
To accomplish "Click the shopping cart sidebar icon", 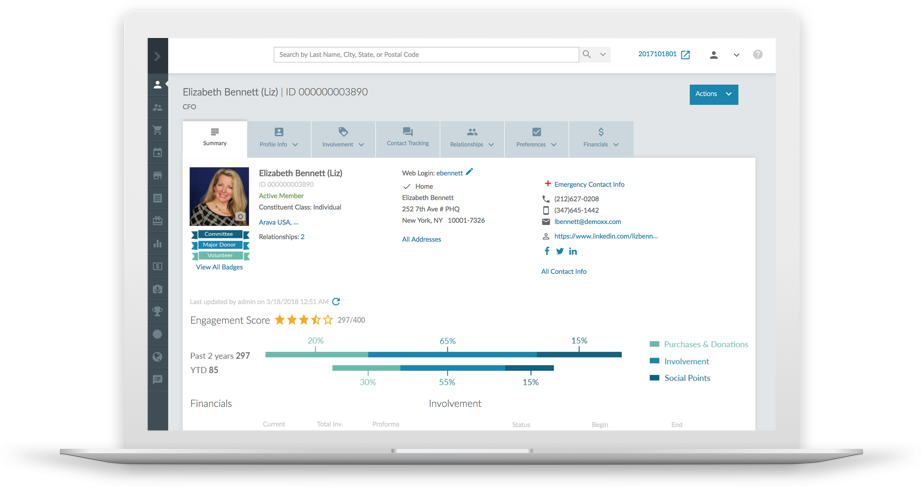I will pos(158,130).
